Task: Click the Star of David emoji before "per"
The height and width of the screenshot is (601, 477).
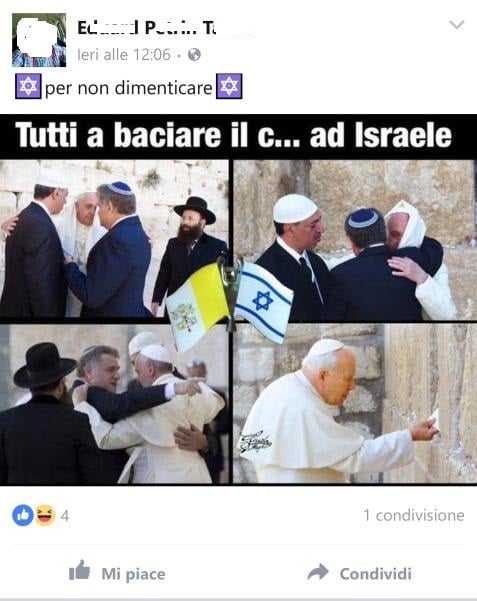Action: (x=28, y=86)
